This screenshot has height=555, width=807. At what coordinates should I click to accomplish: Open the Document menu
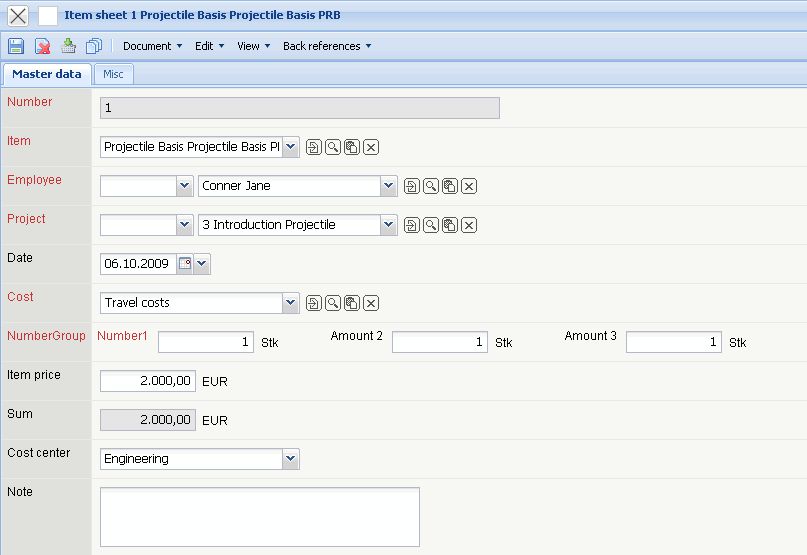click(x=152, y=46)
